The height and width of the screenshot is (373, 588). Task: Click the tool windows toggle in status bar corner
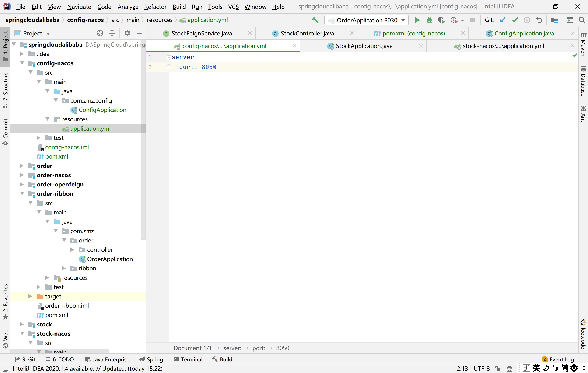(x=5, y=369)
